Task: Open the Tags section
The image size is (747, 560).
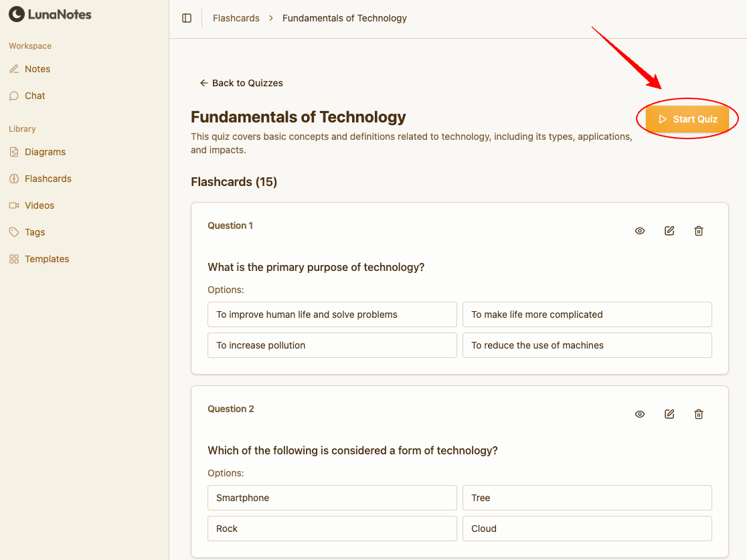Action: point(35,232)
